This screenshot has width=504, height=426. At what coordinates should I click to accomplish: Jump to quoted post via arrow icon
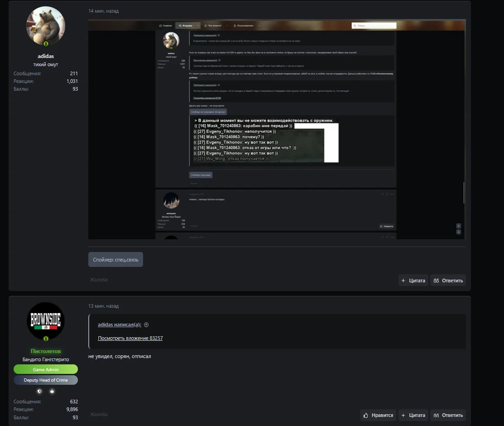(146, 324)
